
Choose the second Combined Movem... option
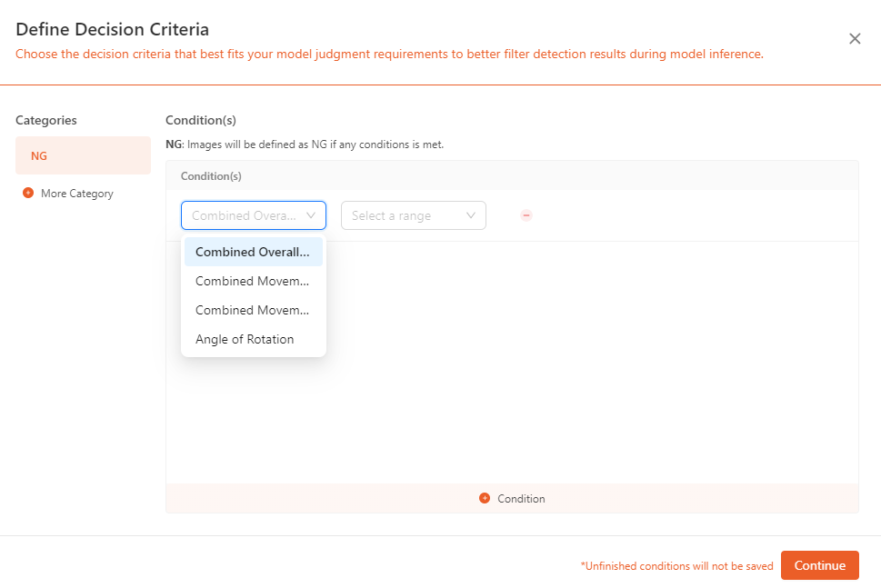[254, 310]
